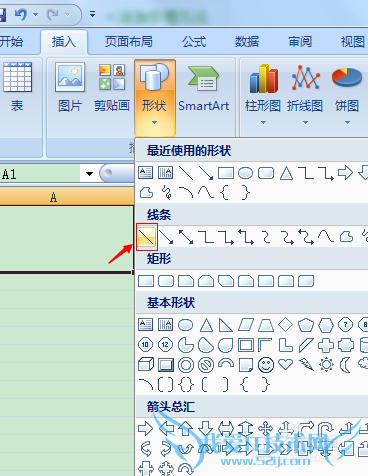Image resolution: width=368 pixels, height=476 pixels.
Task: Select the No Symbol shape
Action: pyautogui.click(x=206, y=365)
